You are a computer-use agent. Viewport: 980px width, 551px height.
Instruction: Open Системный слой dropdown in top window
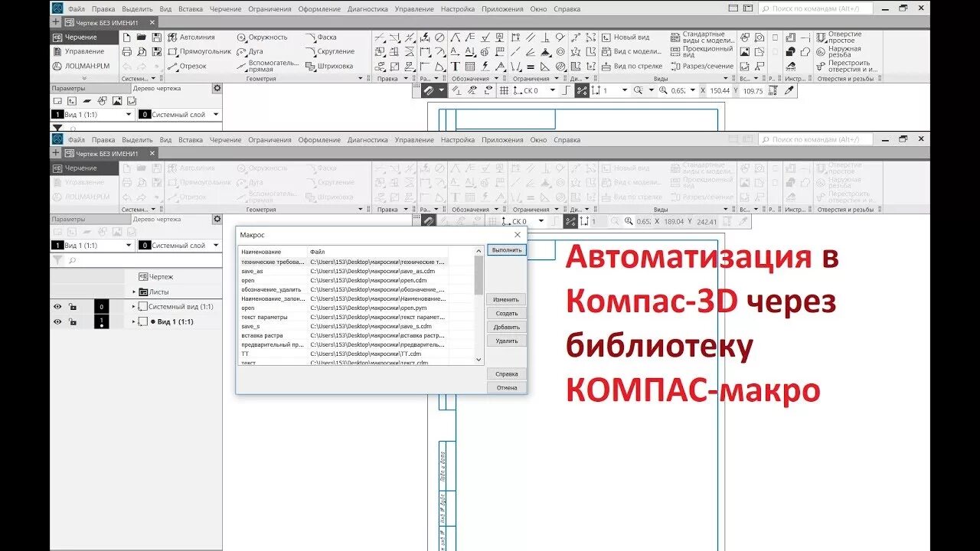[216, 114]
